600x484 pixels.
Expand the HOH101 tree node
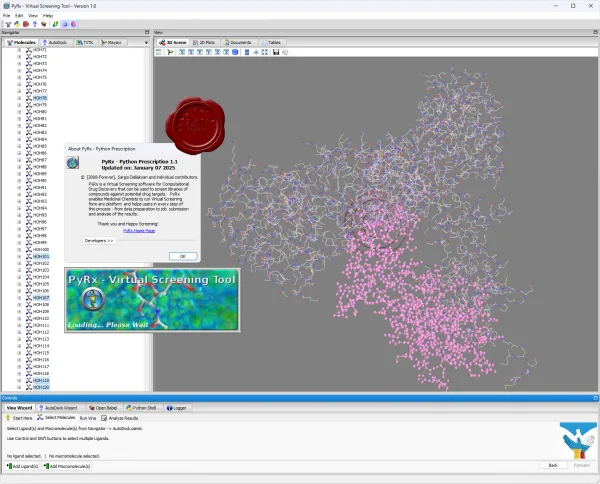tap(19, 256)
